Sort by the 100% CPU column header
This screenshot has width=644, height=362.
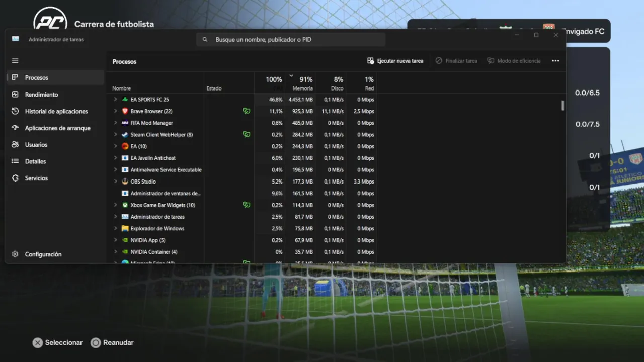(x=270, y=83)
